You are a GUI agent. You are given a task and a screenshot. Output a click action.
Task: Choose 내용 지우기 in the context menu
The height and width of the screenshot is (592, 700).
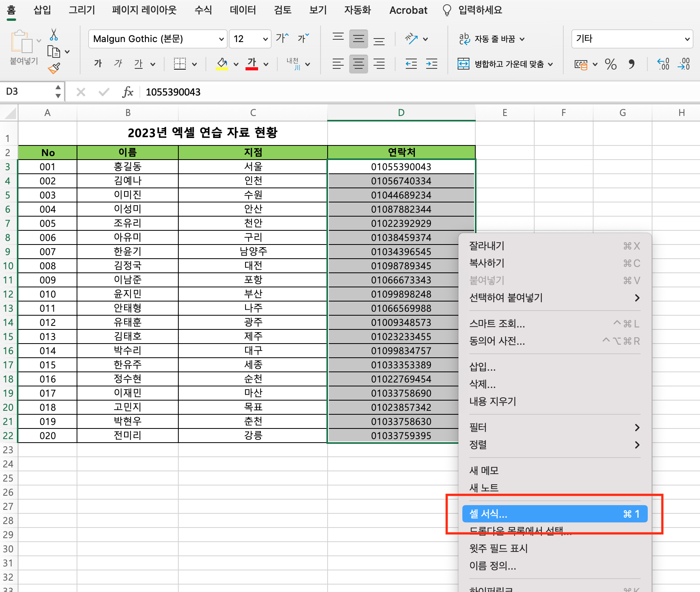pos(555,401)
